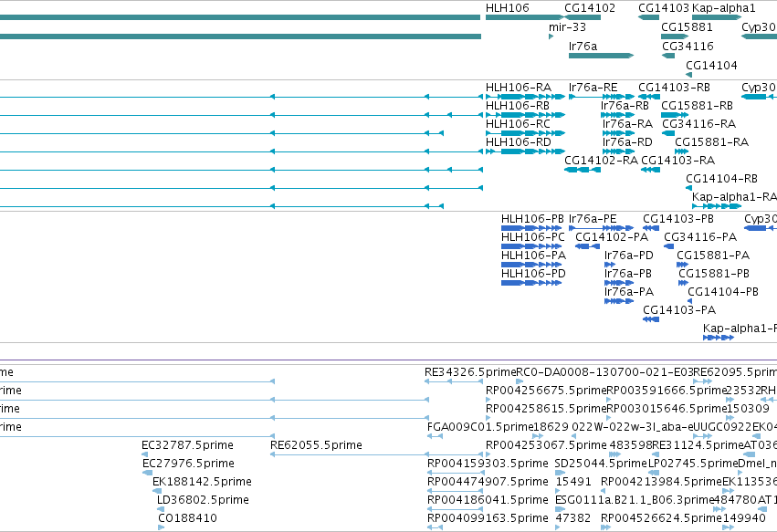Viewport: 777px width, 532px height.
Task: Open protein label Ir76a-PB
Action: click(x=628, y=274)
